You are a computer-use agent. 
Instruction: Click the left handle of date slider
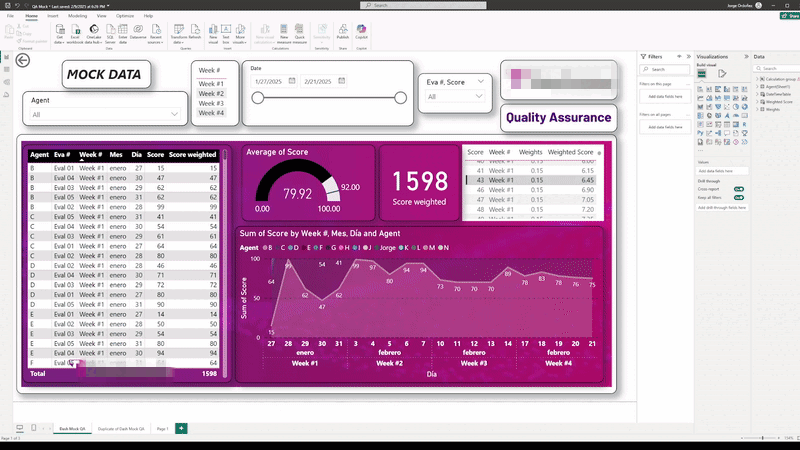258,98
